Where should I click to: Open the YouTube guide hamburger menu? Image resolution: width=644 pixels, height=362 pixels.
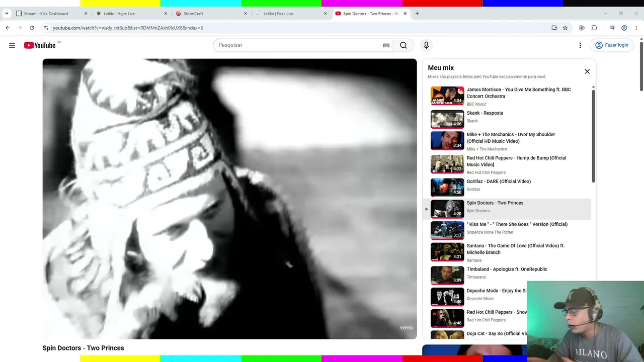coord(12,45)
